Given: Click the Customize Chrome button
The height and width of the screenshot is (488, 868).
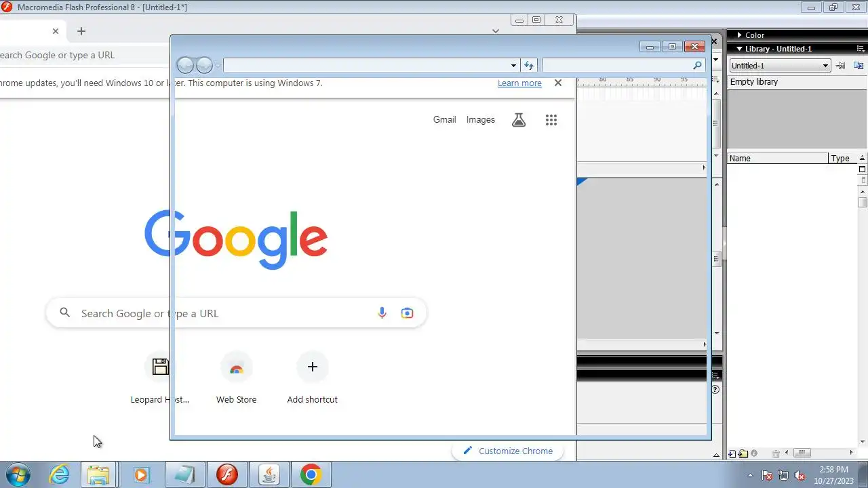Looking at the screenshot, I should coord(508,451).
